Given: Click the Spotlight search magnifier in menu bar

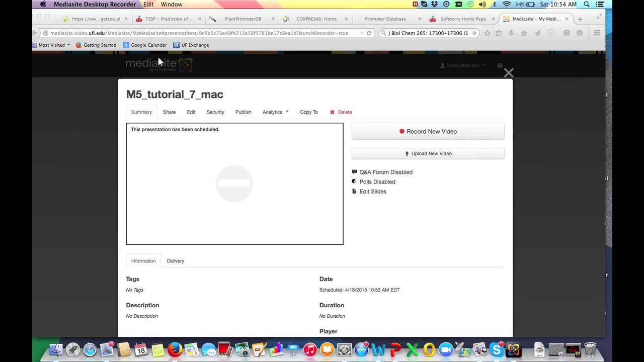Looking at the screenshot, I should tap(587, 5).
